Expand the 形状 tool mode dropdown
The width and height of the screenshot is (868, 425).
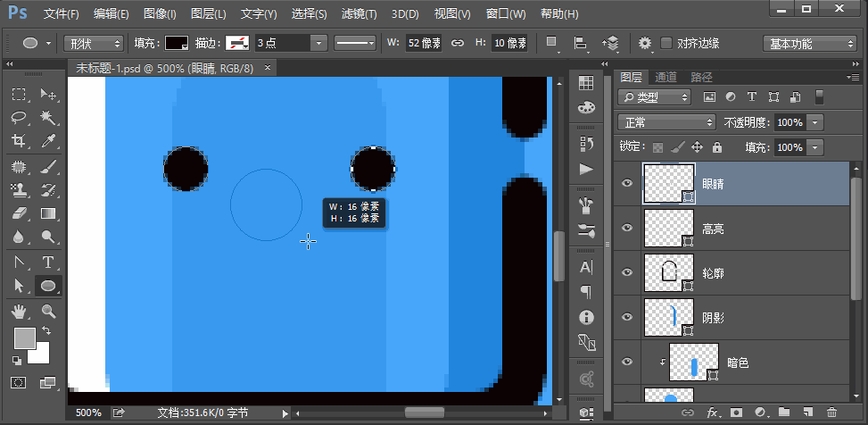(x=94, y=43)
